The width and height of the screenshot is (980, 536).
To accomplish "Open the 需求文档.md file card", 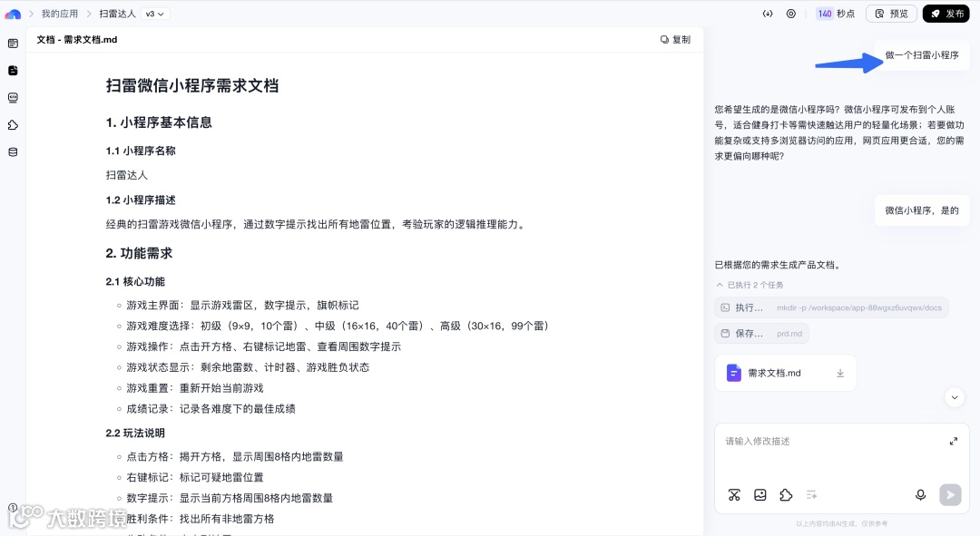I will click(786, 373).
